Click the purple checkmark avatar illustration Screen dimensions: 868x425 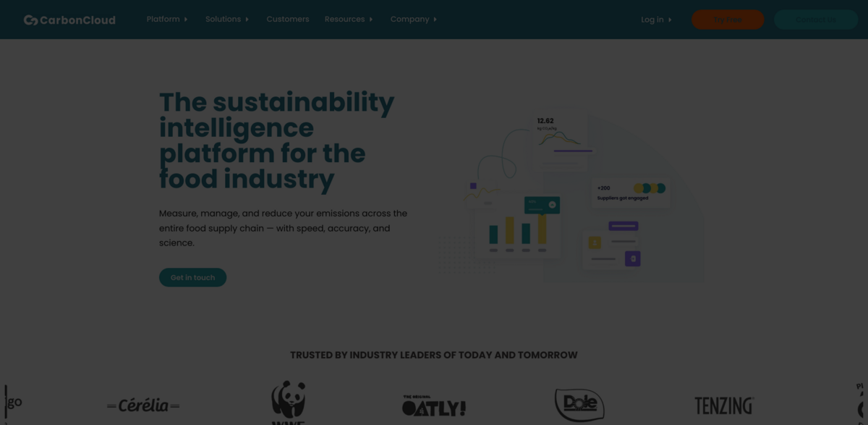pyautogui.click(x=632, y=257)
